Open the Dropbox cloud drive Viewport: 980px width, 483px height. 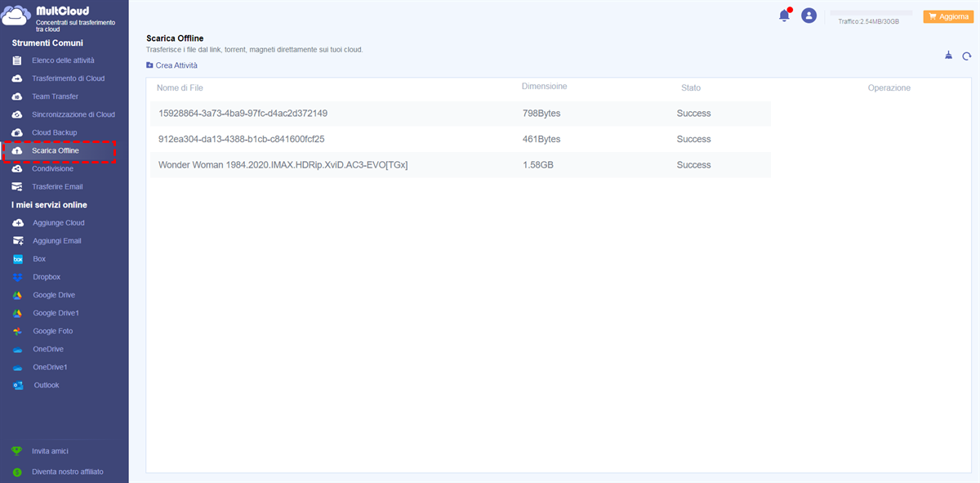pos(47,277)
